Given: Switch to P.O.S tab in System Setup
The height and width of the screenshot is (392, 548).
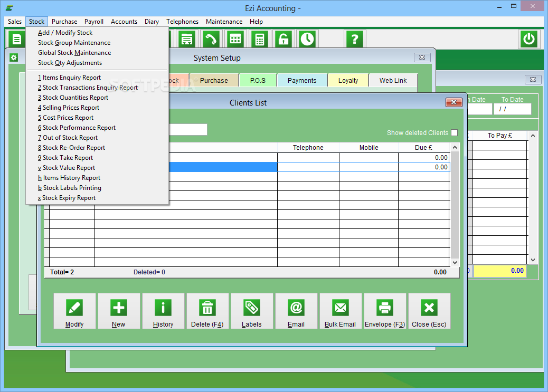Looking at the screenshot, I should click(x=258, y=81).
